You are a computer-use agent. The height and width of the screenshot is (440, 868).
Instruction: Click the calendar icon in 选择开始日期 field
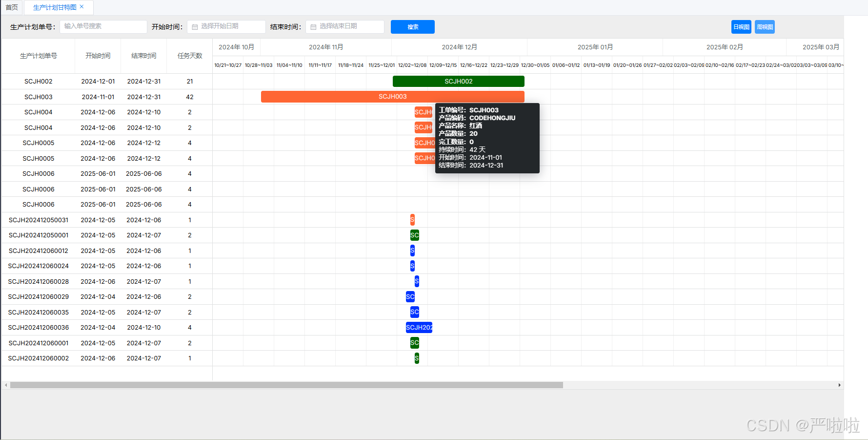(195, 27)
